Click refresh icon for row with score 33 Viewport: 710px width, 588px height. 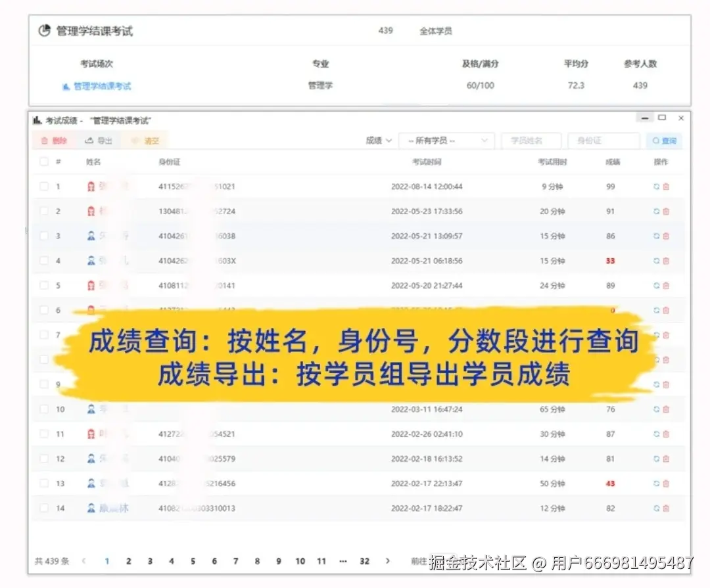tap(656, 261)
